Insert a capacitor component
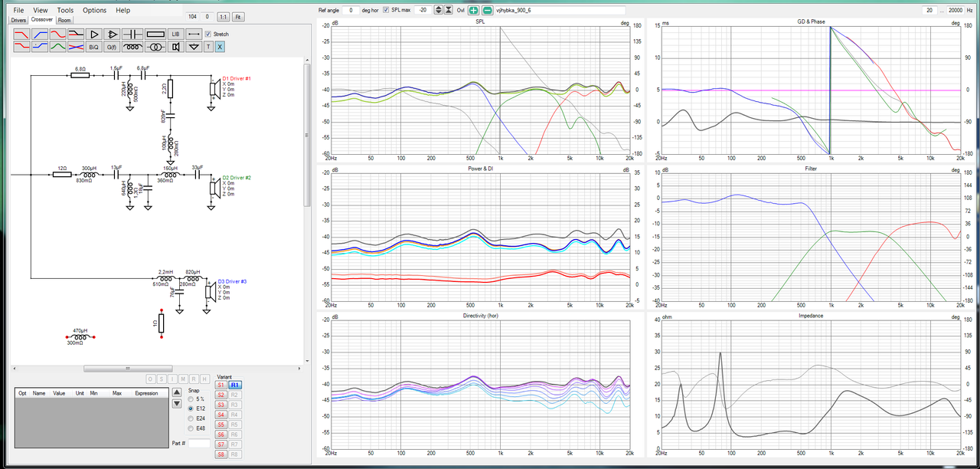The height and width of the screenshot is (469, 980). [x=132, y=34]
